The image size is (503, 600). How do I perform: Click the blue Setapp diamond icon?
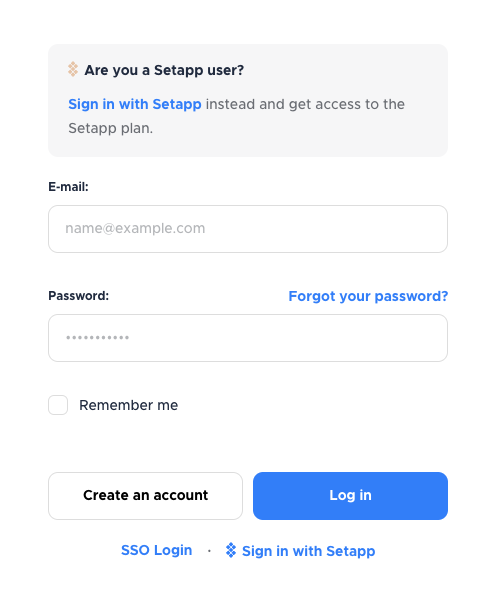click(231, 550)
